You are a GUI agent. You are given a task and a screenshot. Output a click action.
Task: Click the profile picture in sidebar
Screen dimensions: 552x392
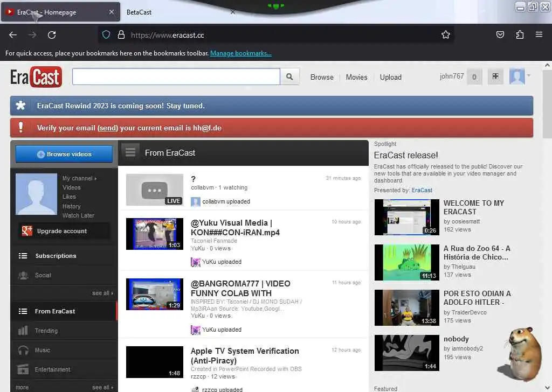point(36,194)
